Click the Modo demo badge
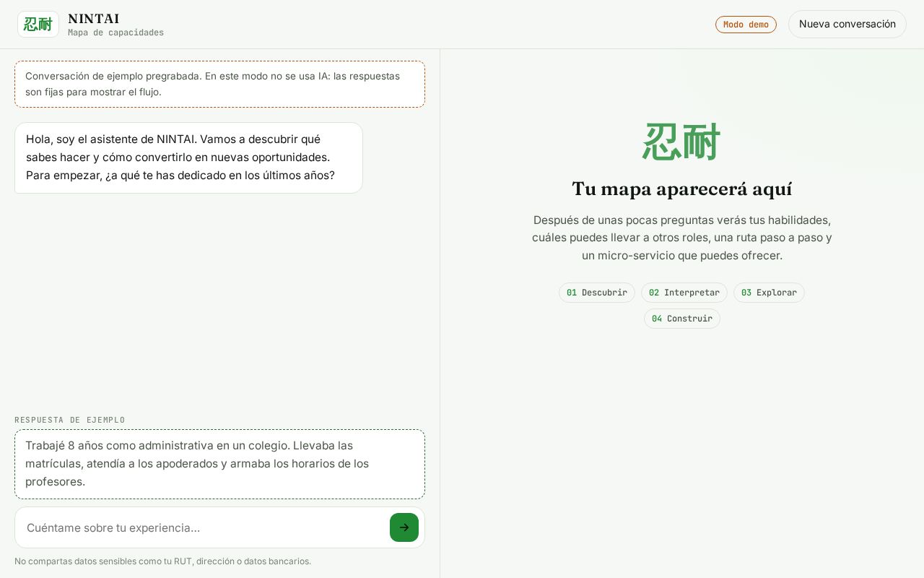This screenshot has width=924, height=578. coord(746,25)
